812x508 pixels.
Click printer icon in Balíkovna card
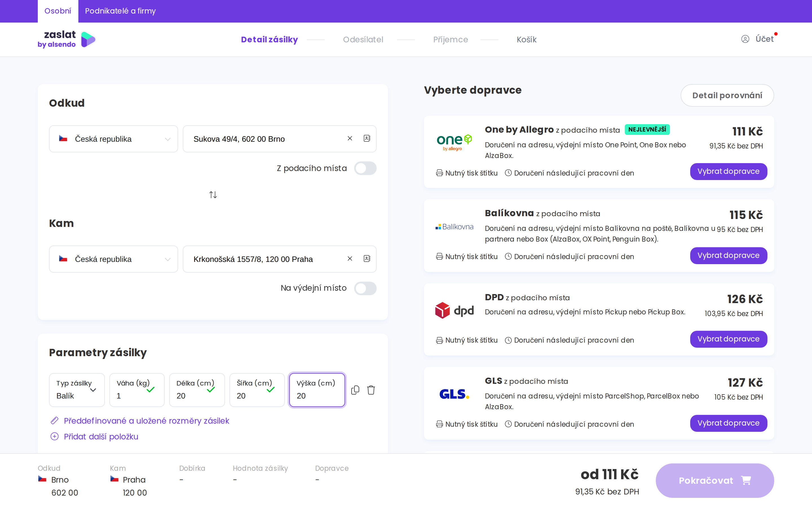(439, 257)
